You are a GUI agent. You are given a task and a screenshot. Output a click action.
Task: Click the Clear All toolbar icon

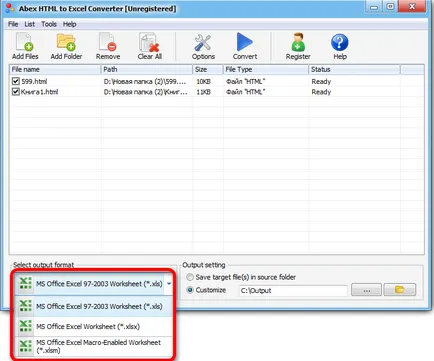coord(149,42)
